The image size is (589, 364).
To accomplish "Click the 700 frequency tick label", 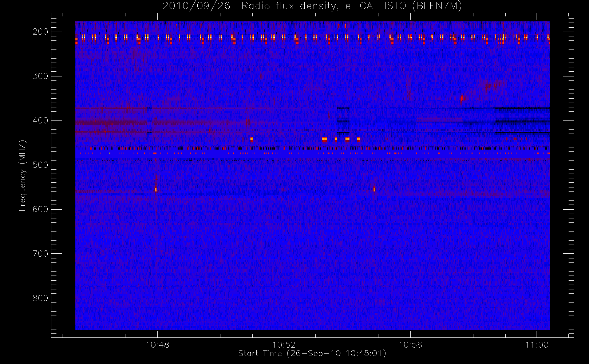I will [x=40, y=254].
